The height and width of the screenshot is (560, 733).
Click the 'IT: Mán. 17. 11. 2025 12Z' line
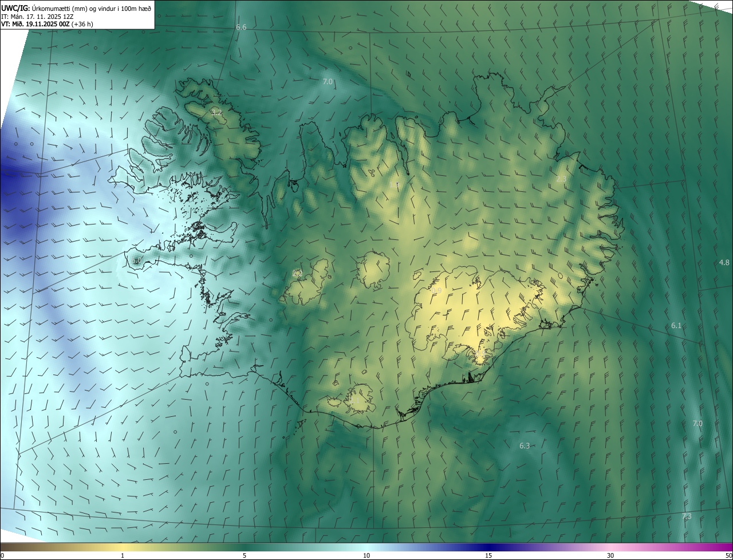tap(38, 16)
